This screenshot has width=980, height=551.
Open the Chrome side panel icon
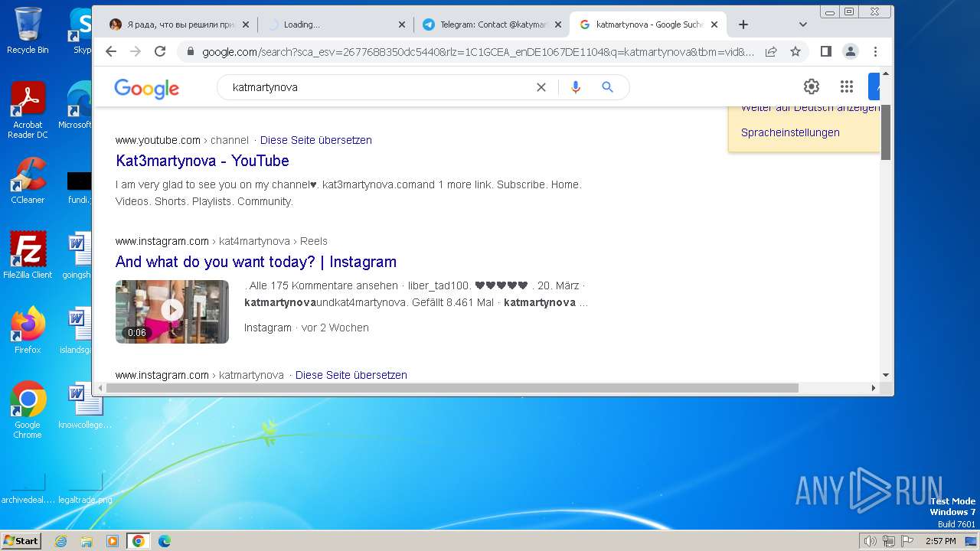825,51
